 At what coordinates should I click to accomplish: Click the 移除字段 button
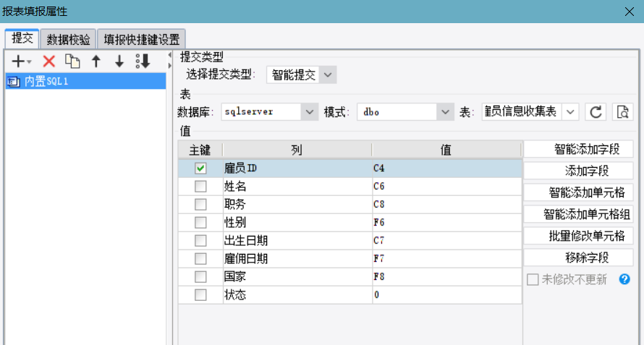click(x=578, y=257)
